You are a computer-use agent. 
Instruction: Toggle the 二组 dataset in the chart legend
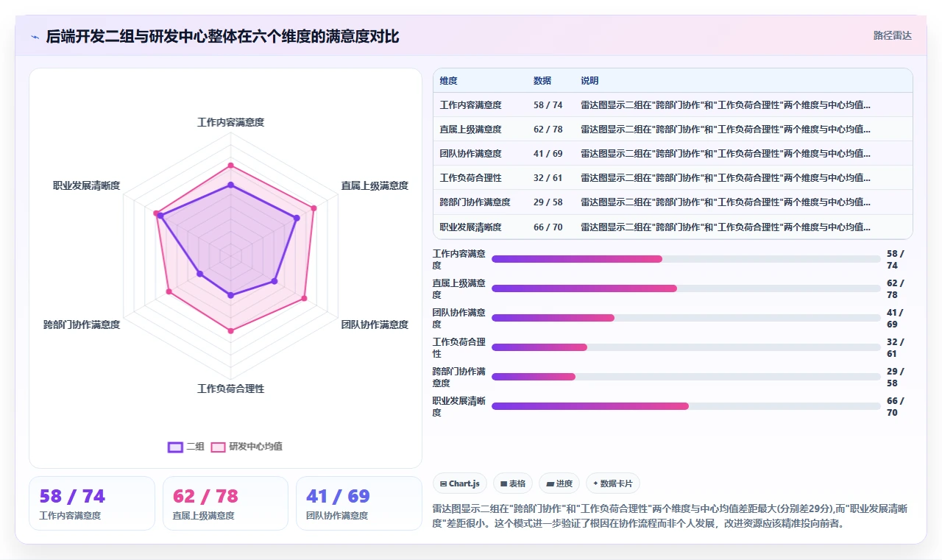(186, 447)
